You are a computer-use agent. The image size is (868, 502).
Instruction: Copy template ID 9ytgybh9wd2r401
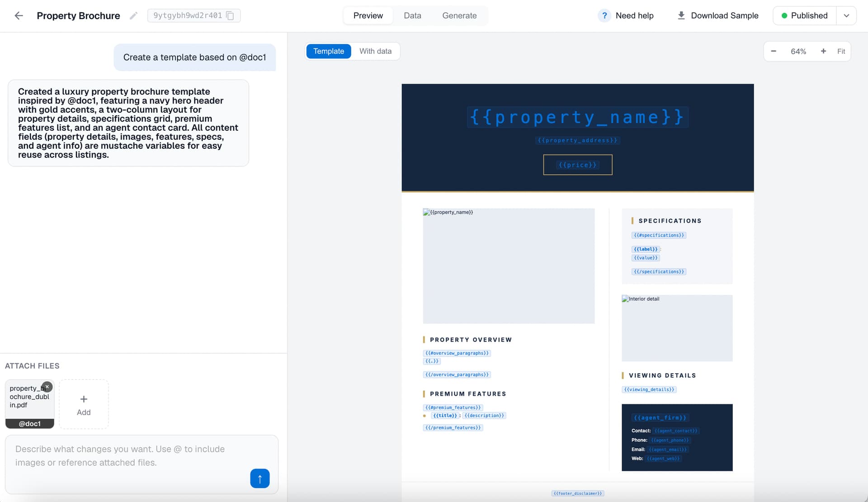[230, 16]
